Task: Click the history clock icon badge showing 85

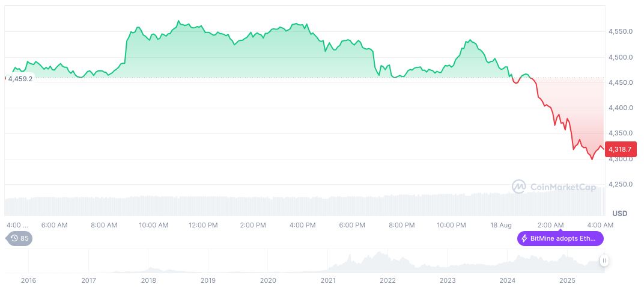Action: [x=20, y=238]
